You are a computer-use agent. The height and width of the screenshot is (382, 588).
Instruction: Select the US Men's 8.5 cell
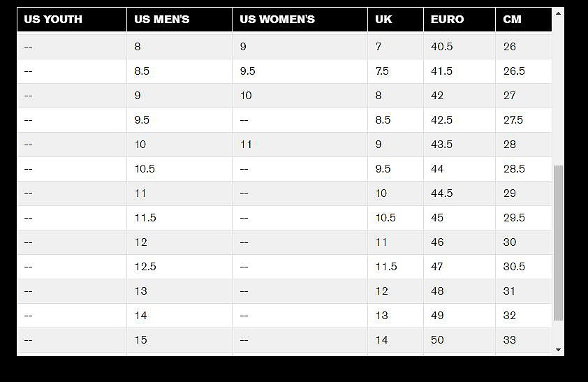tap(142, 71)
